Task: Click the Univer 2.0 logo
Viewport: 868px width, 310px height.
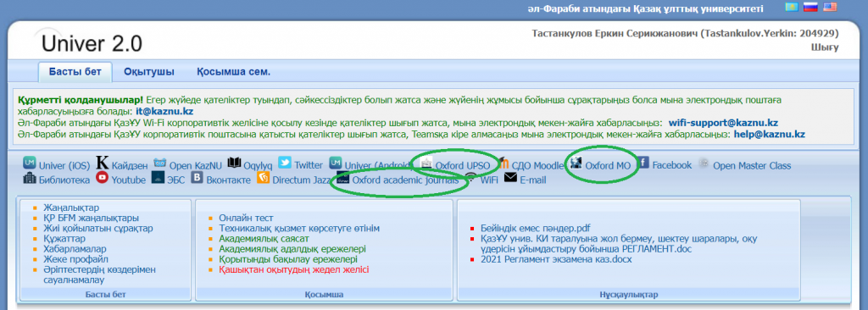Action: pyautogui.click(x=92, y=43)
